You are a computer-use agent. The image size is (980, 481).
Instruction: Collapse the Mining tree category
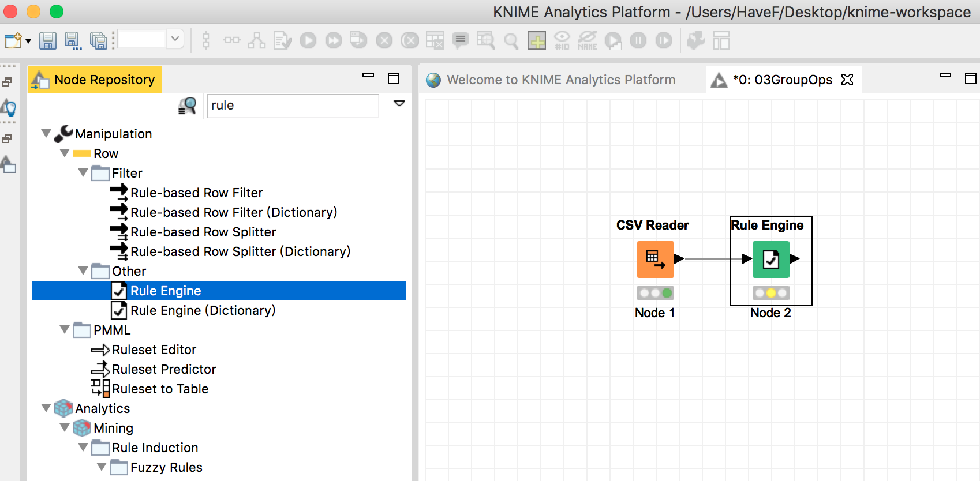65,427
